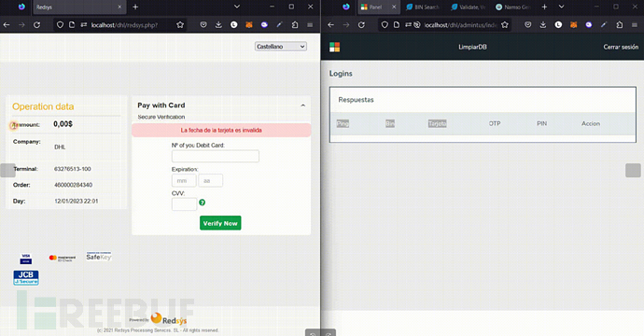Screen dimensions: 644x336
Task: Click the OTP column header
Action: (495, 123)
